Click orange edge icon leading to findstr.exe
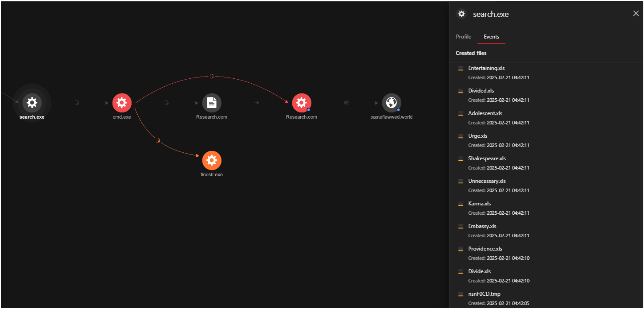Image resolution: width=644 pixels, height=309 pixels. pyautogui.click(x=158, y=140)
